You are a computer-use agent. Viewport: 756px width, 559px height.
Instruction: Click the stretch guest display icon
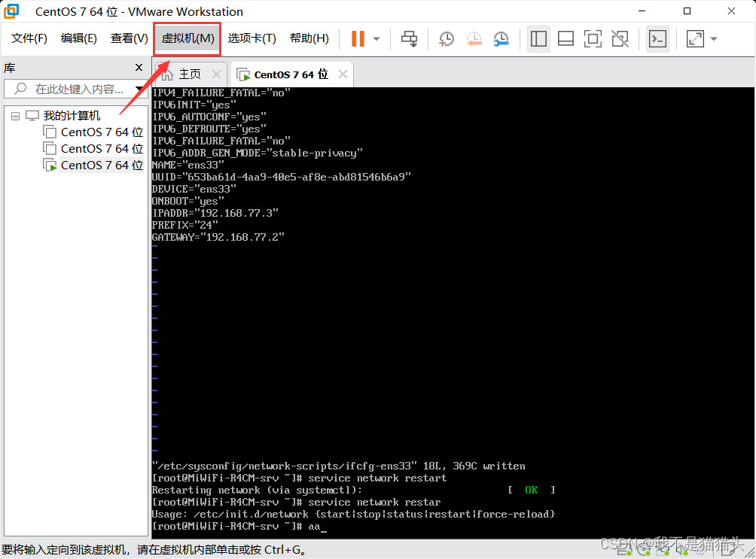[695, 38]
